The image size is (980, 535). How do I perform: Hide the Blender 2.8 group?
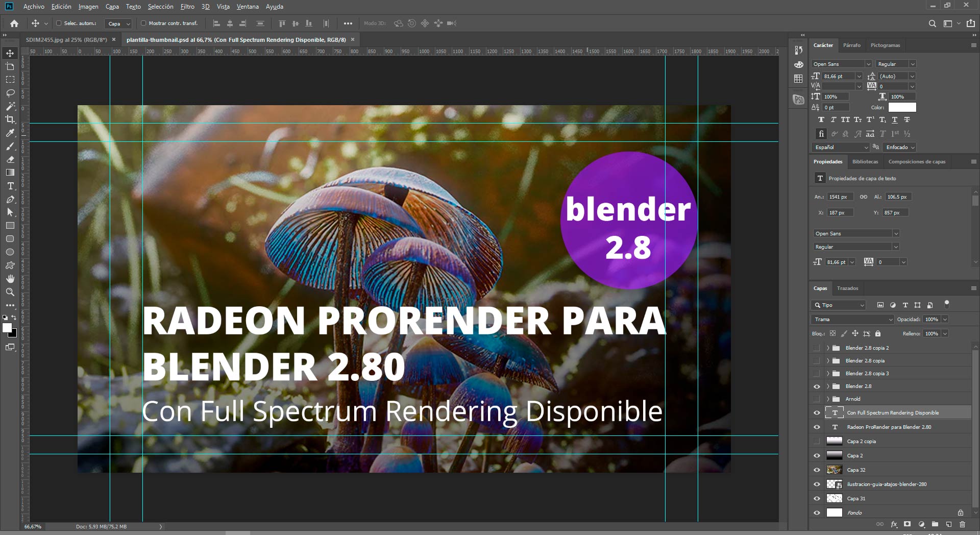pyautogui.click(x=817, y=386)
